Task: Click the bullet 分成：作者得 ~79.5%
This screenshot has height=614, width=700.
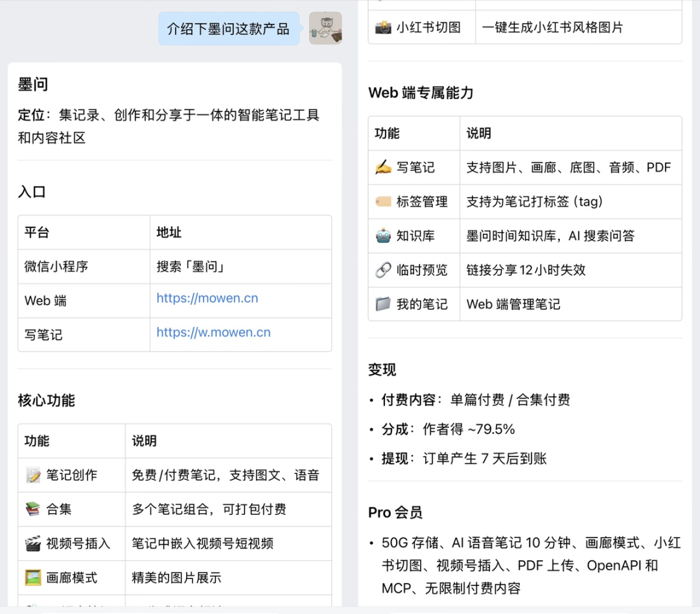Action: (x=442, y=429)
